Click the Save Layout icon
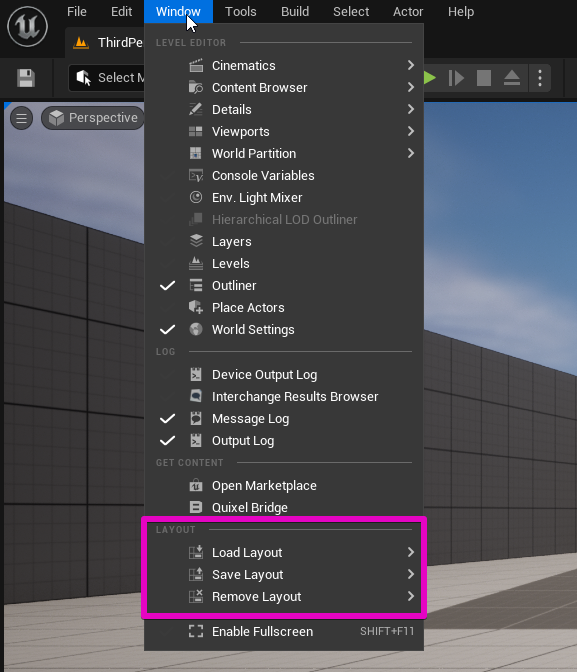This screenshot has height=672, width=577. tap(196, 574)
